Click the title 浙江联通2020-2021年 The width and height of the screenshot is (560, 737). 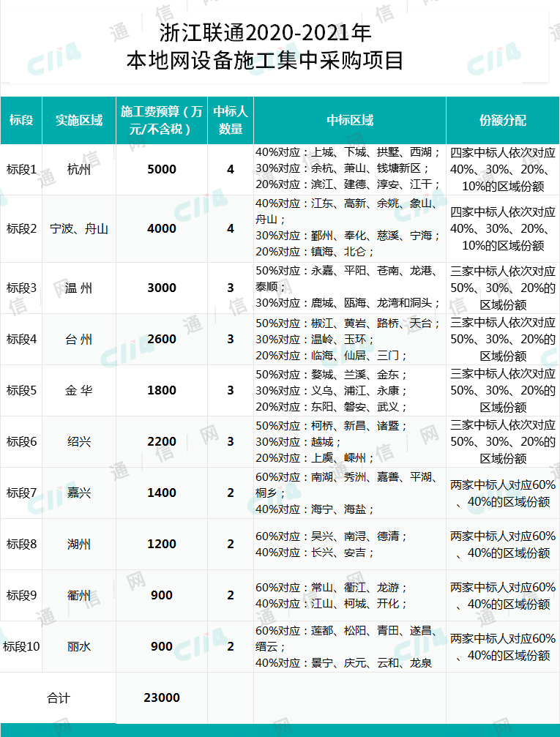pos(265,32)
